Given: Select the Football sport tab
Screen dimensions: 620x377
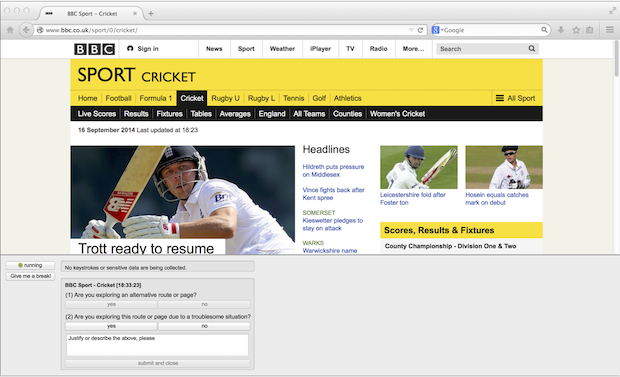Looking at the screenshot, I should 118,98.
